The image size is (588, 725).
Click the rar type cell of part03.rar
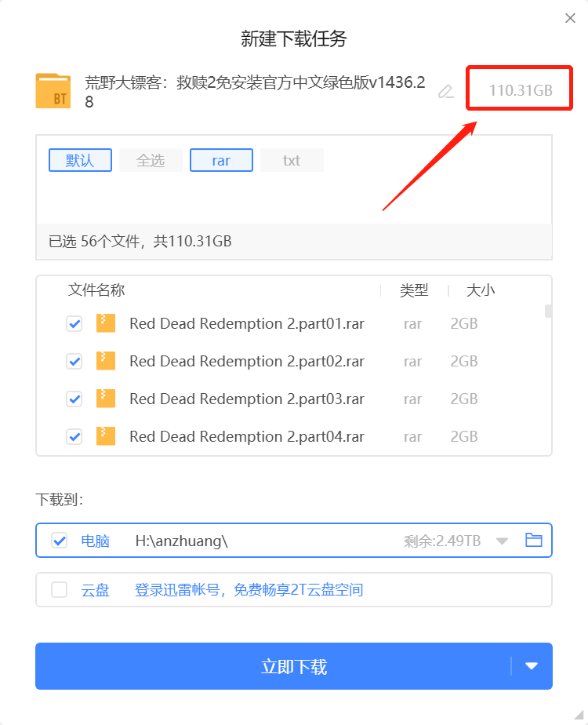(x=412, y=399)
